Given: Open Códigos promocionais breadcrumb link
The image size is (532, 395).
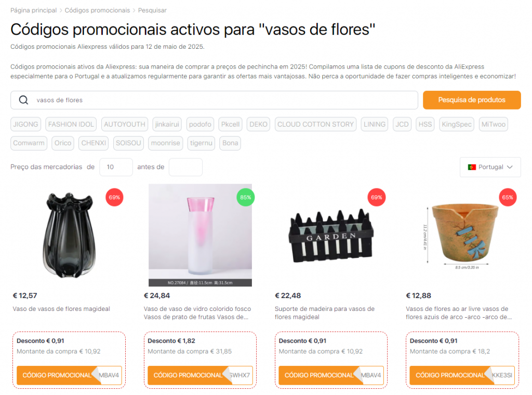Looking at the screenshot, I should click(97, 10).
